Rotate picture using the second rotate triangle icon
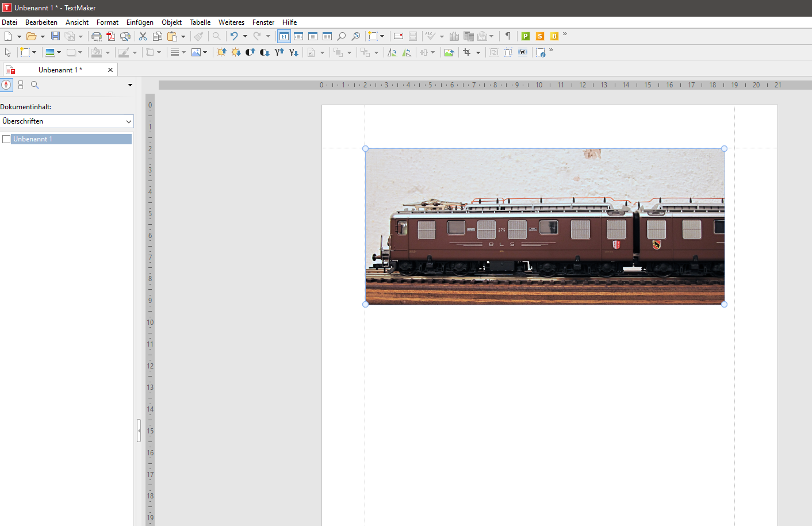Screen dimensions: 812x526 point(407,52)
